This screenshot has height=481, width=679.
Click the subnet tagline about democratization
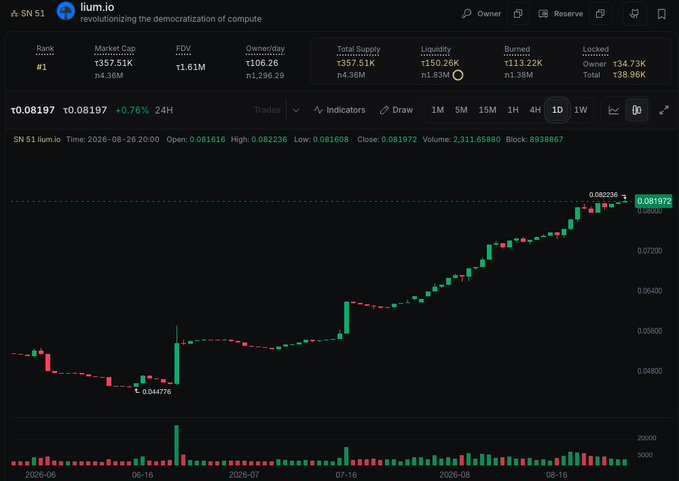pyautogui.click(x=171, y=19)
